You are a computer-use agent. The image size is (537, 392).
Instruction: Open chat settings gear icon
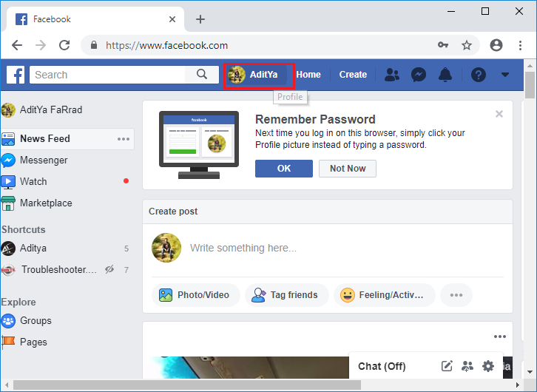point(488,366)
